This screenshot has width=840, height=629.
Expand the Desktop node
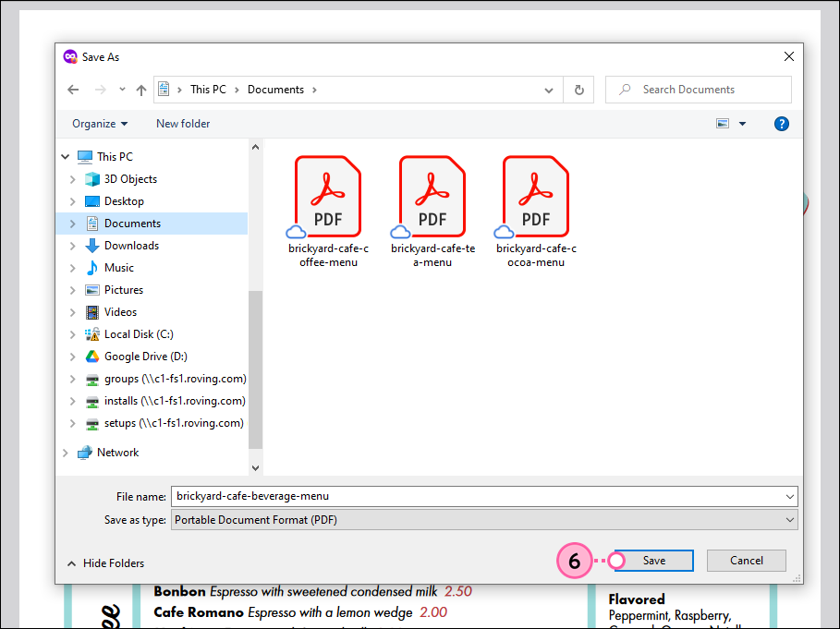[73, 201]
